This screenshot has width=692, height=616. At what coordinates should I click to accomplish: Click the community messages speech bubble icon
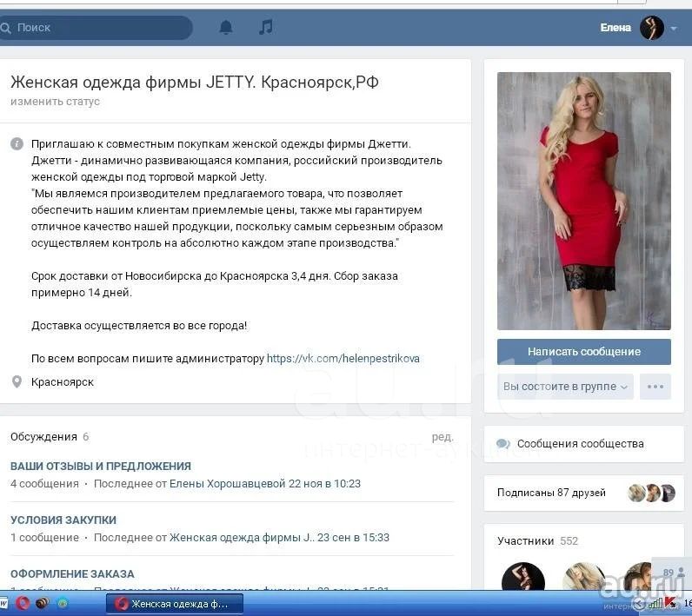point(503,444)
